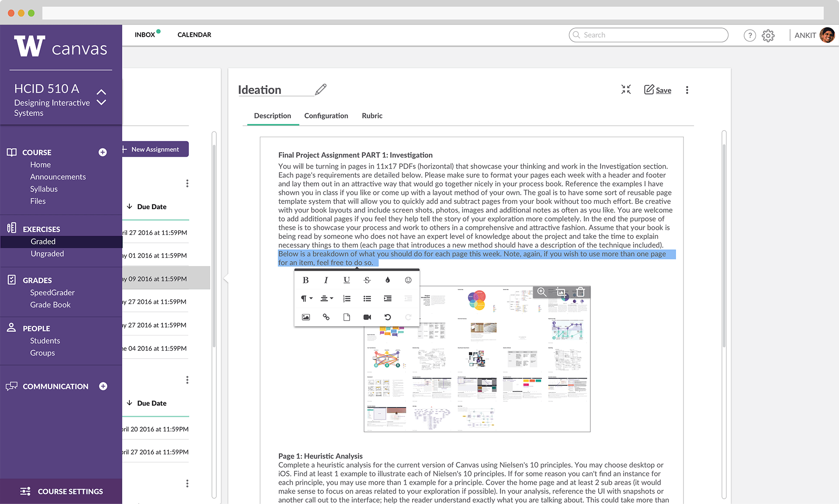The width and height of the screenshot is (839, 504).
Task: Switch to next course with down chevron
Action: [x=101, y=103]
